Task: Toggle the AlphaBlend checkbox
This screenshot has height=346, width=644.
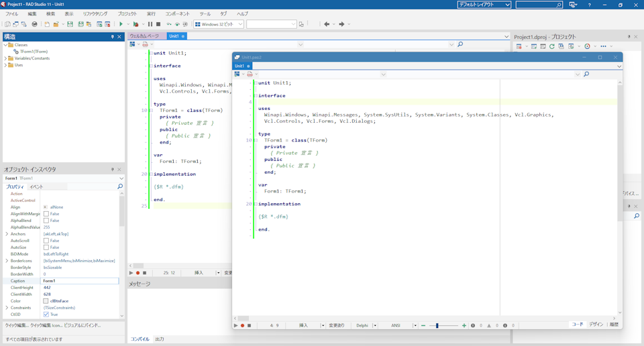Action: (x=46, y=221)
